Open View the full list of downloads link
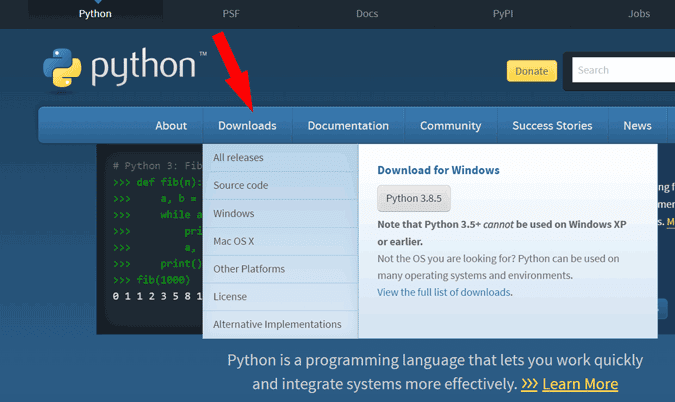The height and width of the screenshot is (402, 675). tap(444, 292)
